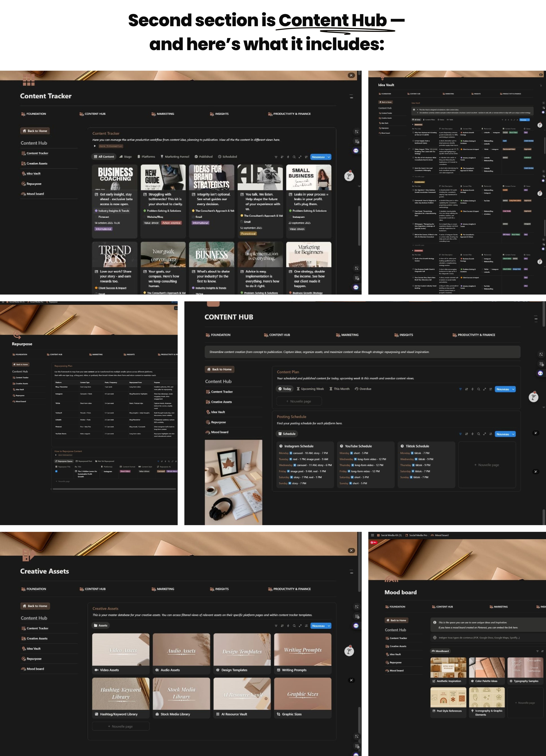Click the lightning automation icon in Creative Assets toolbar
The width and height of the screenshot is (546, 756).
[x=288, y=626]
